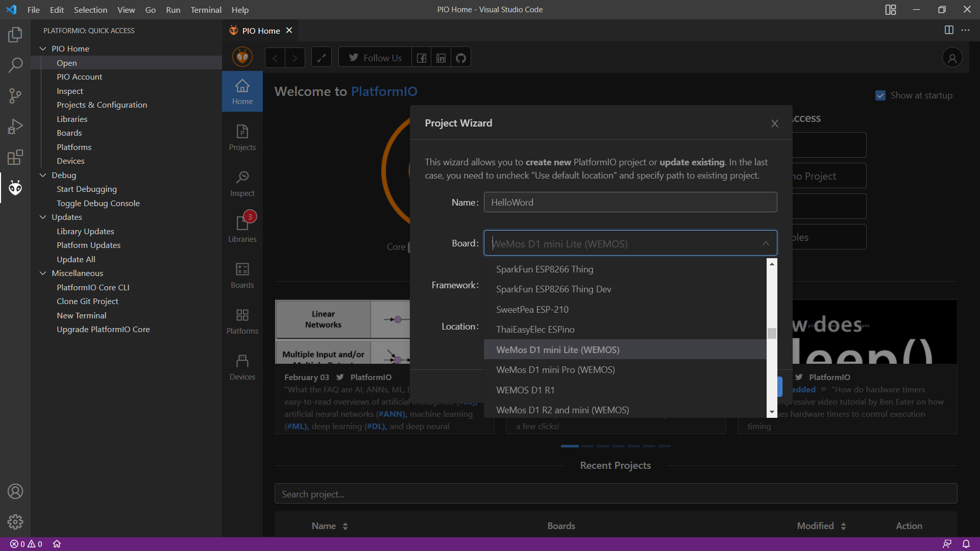Select the PlatformIO alien icon in activity bar

(15, 188)
